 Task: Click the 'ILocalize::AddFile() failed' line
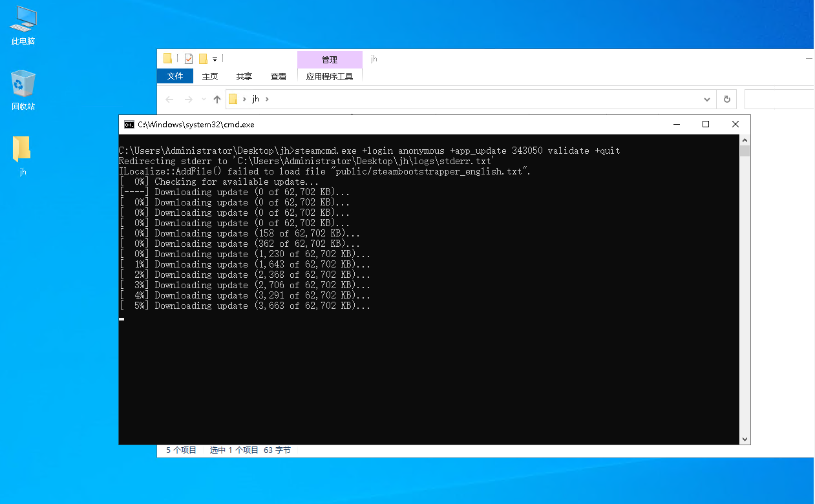324,171
